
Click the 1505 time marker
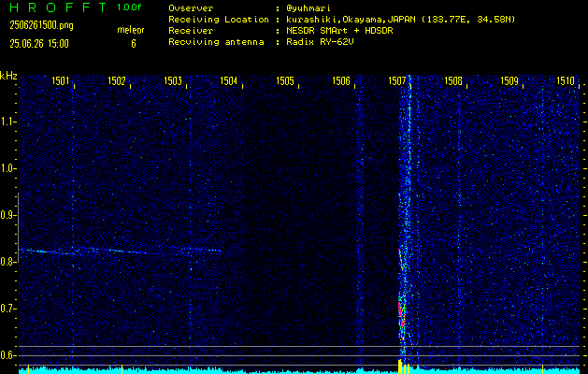[x=285, y=80]
